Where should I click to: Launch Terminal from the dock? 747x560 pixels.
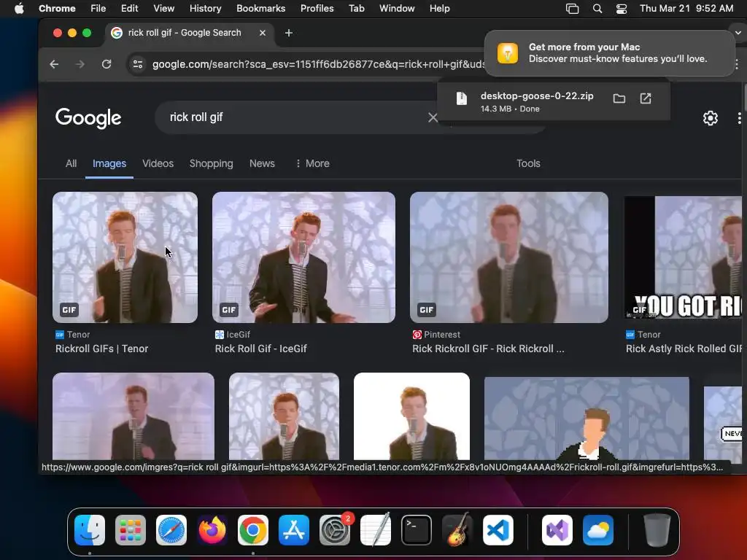(417, 530)
